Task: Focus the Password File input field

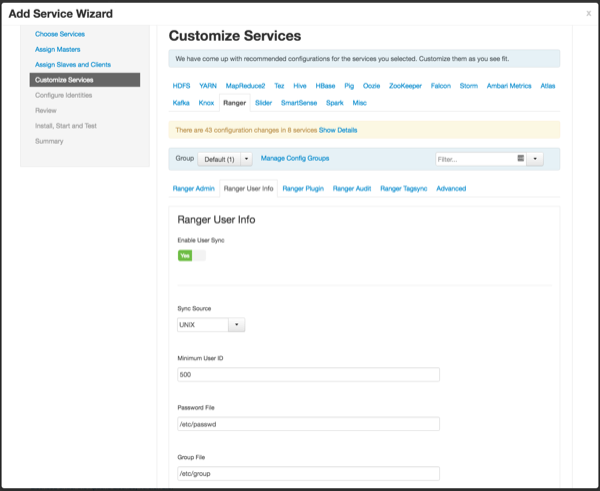Action: coord(307,424)
